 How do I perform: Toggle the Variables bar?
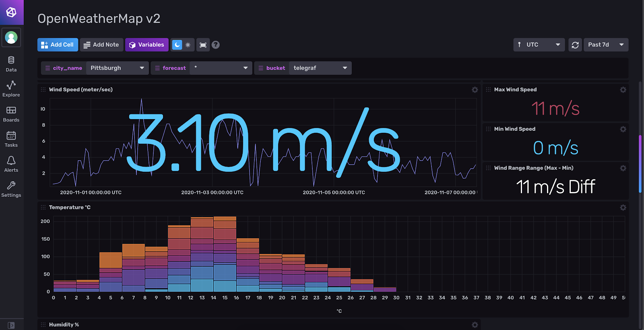click(147, 45)
